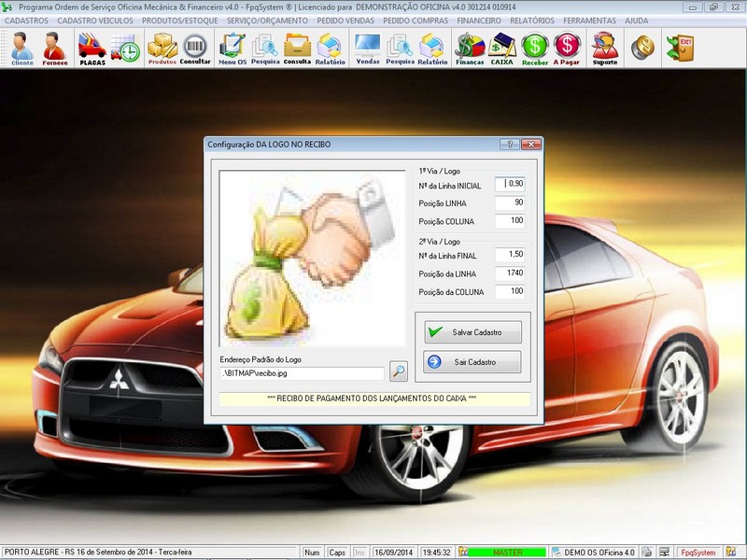
Task: Click the printer icon in status bar
Action: point(646,553)
